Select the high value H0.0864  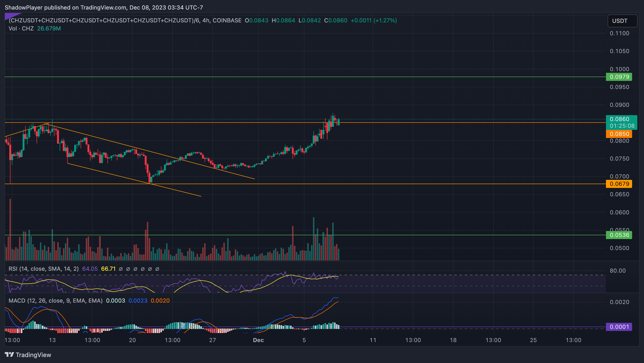coord(283,20)
